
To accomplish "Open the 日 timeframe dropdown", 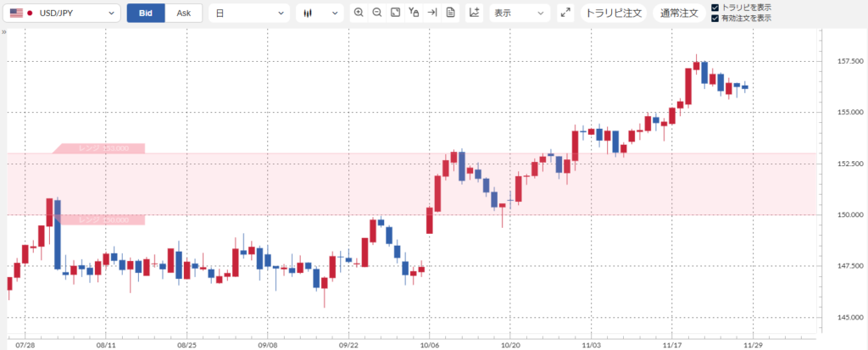I will click(x=248, y=14).
